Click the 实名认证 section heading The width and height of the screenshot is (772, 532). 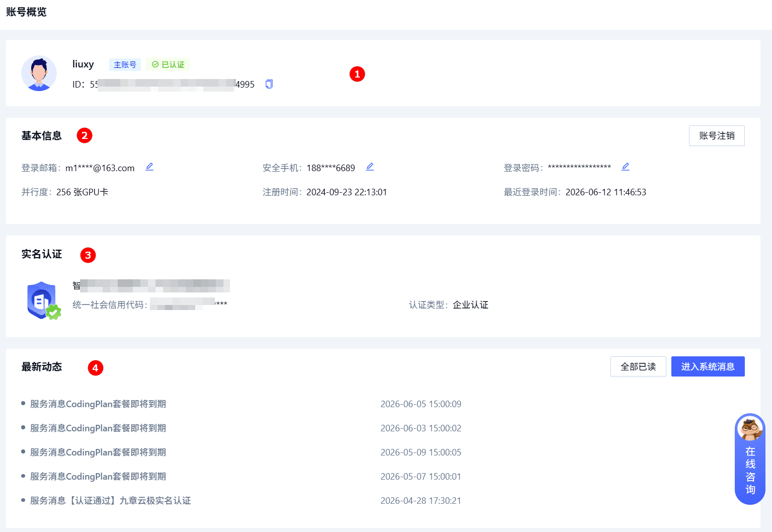coord(41,254)
